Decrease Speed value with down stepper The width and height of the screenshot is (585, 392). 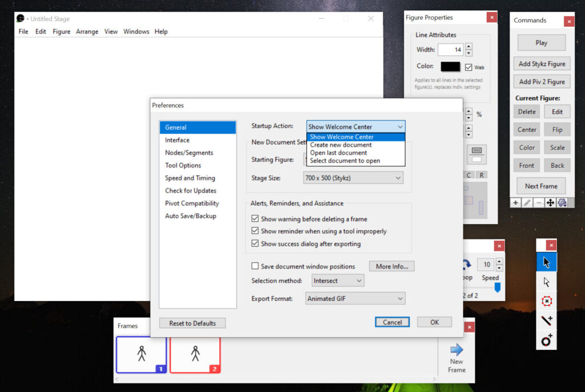tap(499, 267)
